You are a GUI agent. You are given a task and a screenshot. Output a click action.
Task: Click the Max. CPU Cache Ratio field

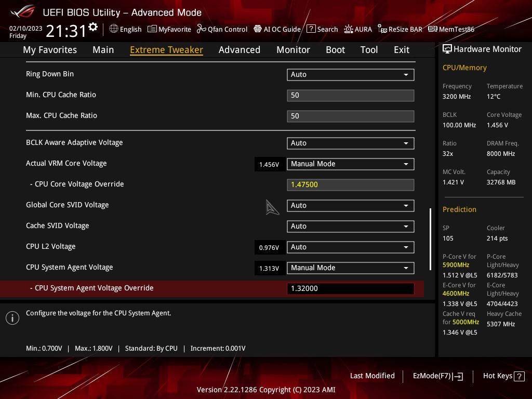(x=351, y=116)
